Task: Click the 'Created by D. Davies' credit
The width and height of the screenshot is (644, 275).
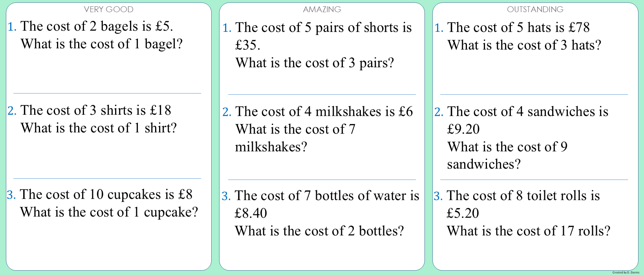Action: [x=626, y=272]
